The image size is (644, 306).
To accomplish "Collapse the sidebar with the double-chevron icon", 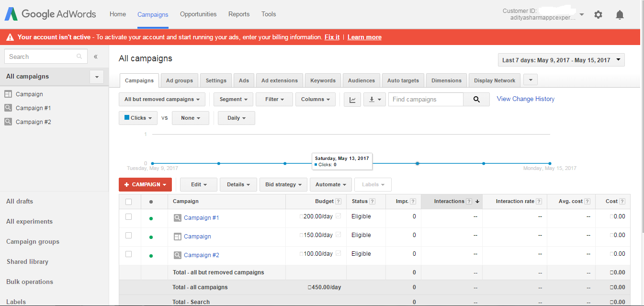I will (x=96, y=57).
